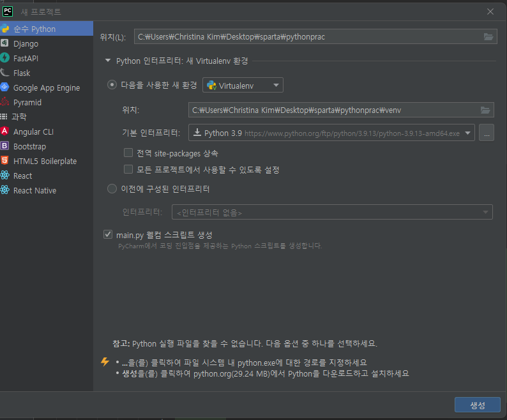Click the Pyramid project icon

pos(4,102)
